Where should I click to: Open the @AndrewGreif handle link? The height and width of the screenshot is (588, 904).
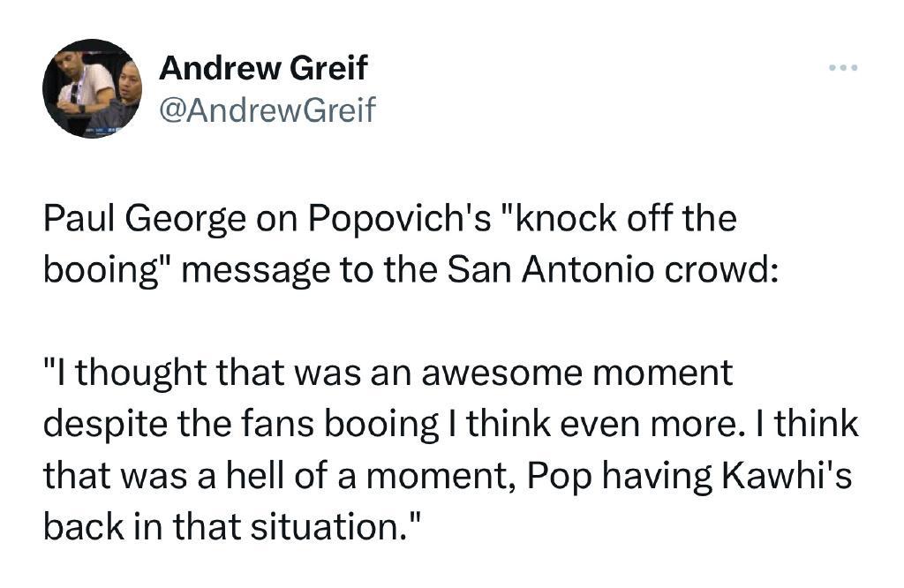[x=267, y=109]
